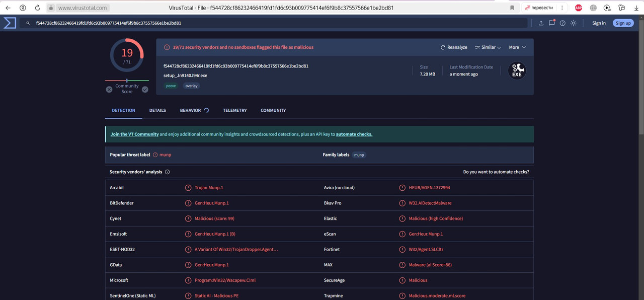The height and width of the screenshot is (300, 644).
Task: Click the peexe tag
Action: tap(171, 86)
